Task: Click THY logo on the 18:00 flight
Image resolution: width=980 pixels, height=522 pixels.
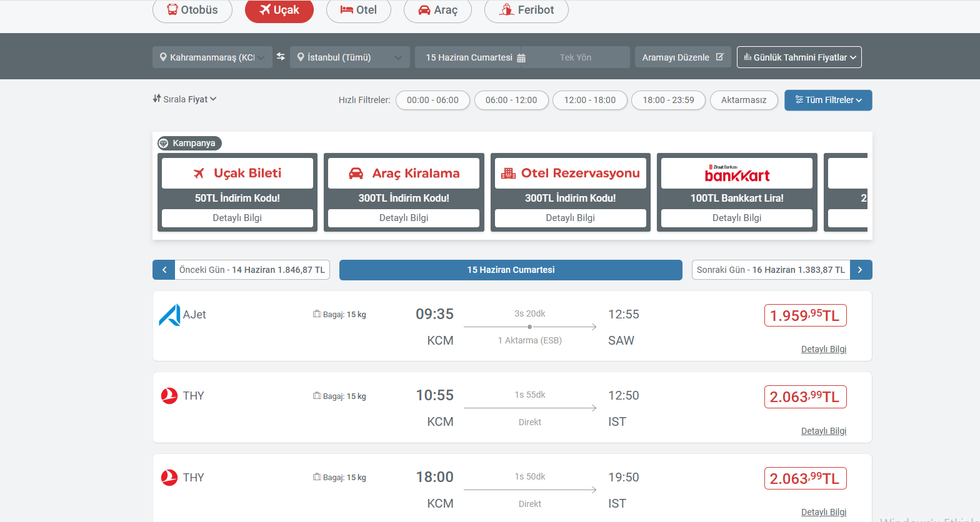Action: pos(169,478)
